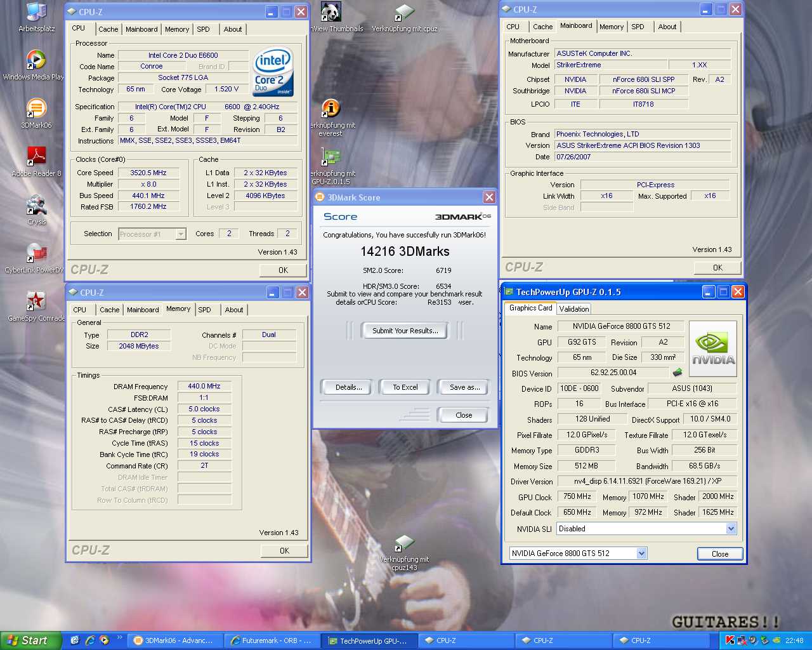Click the CPU-Z Name field Intel Core 2 Duo E6600
812x650 pixels.
(183, 55)
